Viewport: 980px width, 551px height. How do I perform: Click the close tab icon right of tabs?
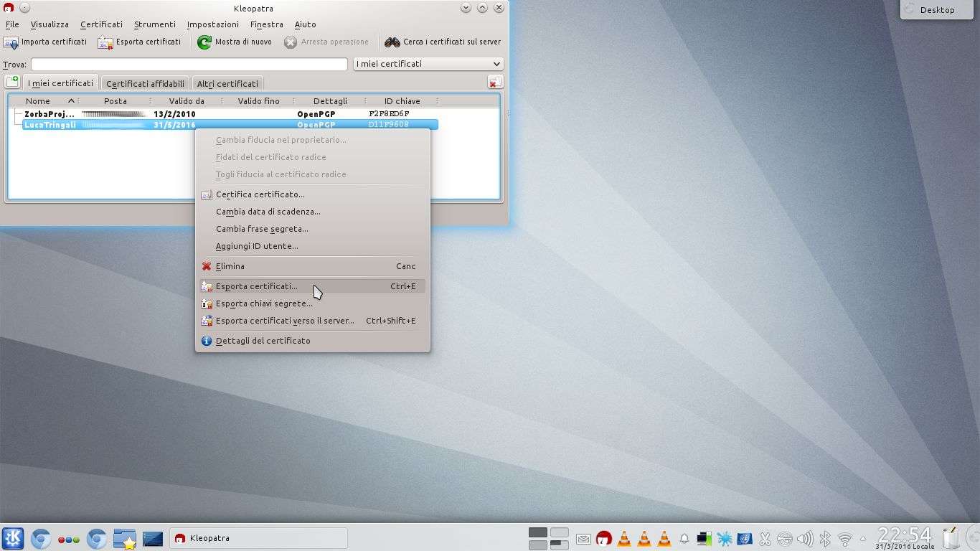click(x=494, y=83)
